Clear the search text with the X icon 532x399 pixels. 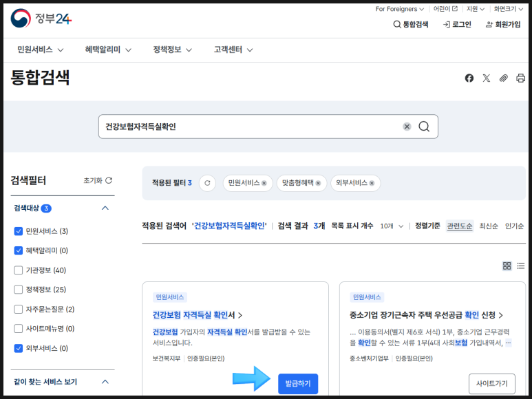coord(407,127)
